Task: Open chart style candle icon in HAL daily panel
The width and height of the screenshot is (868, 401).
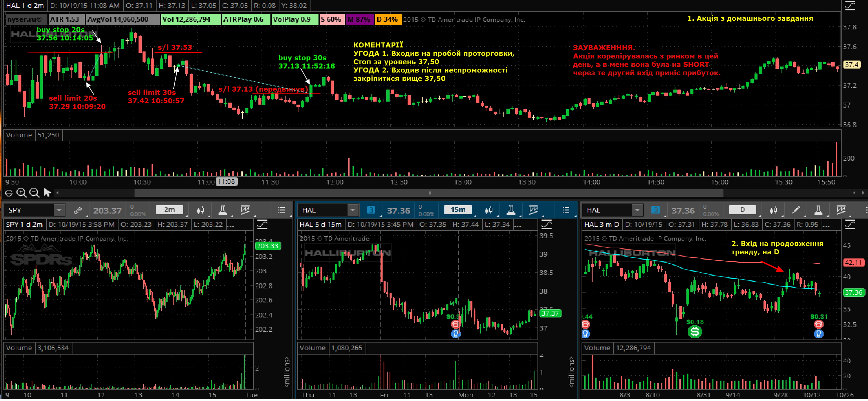Action: [x=773, y=211]
